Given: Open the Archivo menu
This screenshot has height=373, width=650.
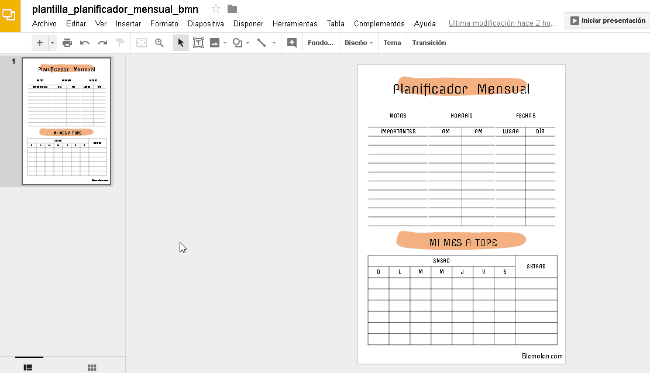Looking at the screenshot, I should [44, 24].
